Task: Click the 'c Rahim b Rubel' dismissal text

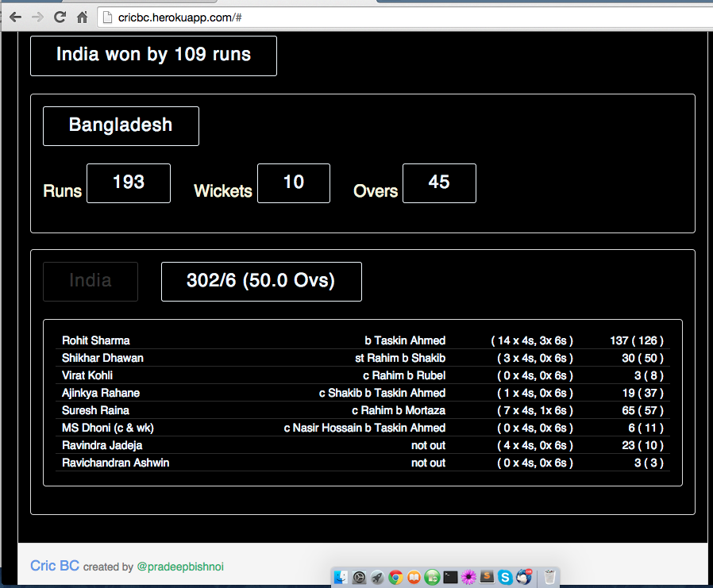Action: 404,375
